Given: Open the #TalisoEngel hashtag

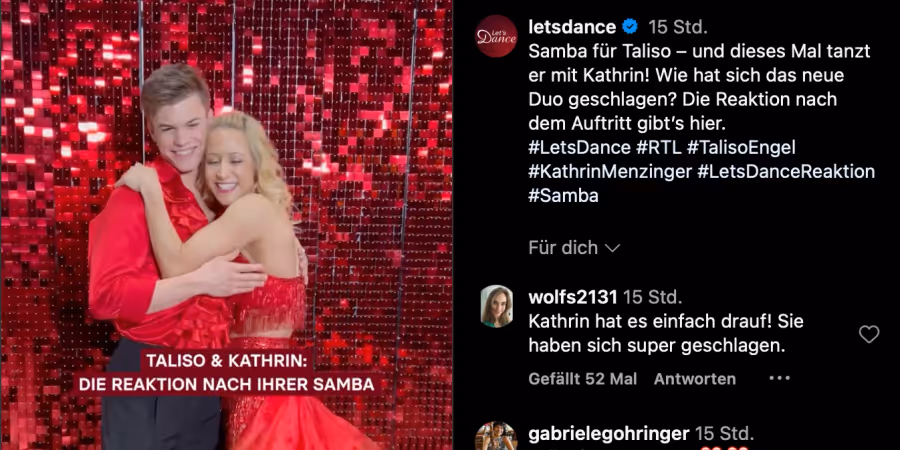Looking at the screenshot, I should (741, 148).
